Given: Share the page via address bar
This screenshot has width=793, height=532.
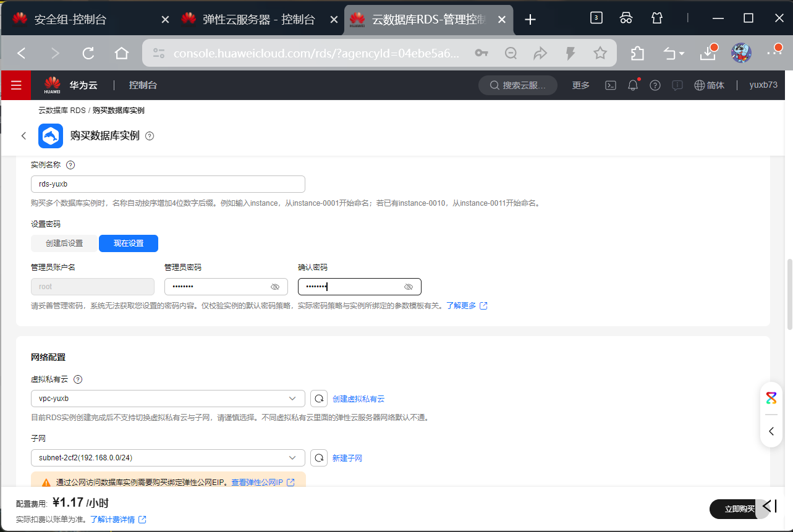Looking at the screenshot, I should point(541,53).
